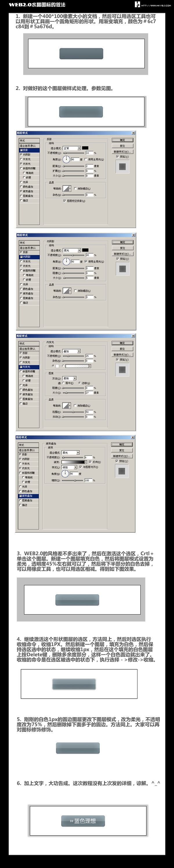Open contour (等高线) thumbnail in 投影 dialog
This screenshot has height=868, width=174.
pyautogui.click(x=66, y=188)
